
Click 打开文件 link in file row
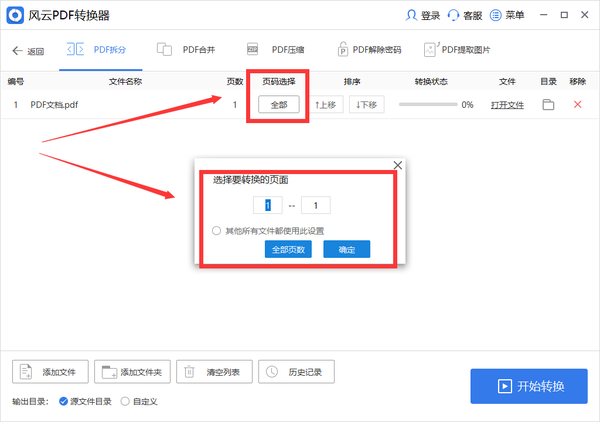click(x=508, y=104)
